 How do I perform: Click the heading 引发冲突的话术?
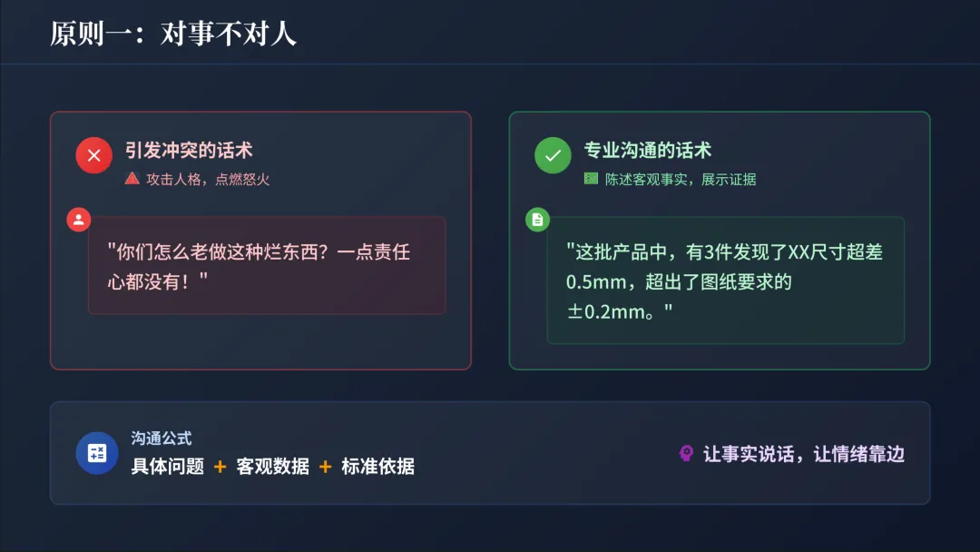189,151
